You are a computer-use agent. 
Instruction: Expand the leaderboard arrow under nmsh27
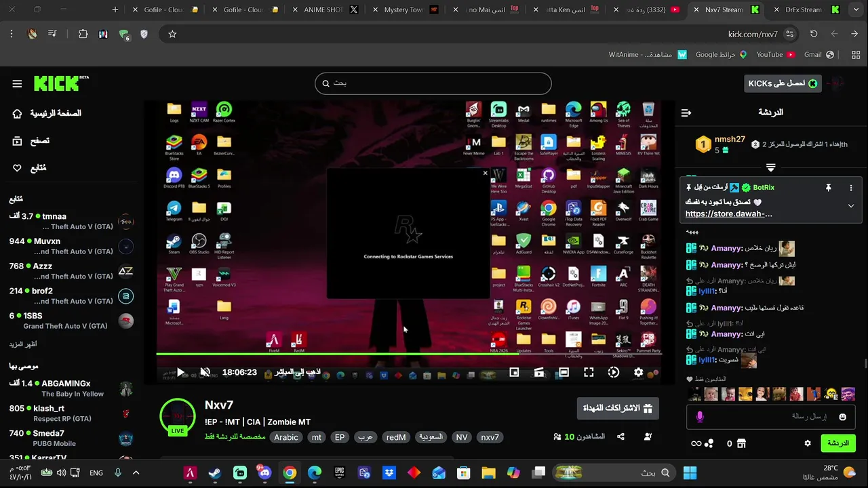(x=771, y=167)
